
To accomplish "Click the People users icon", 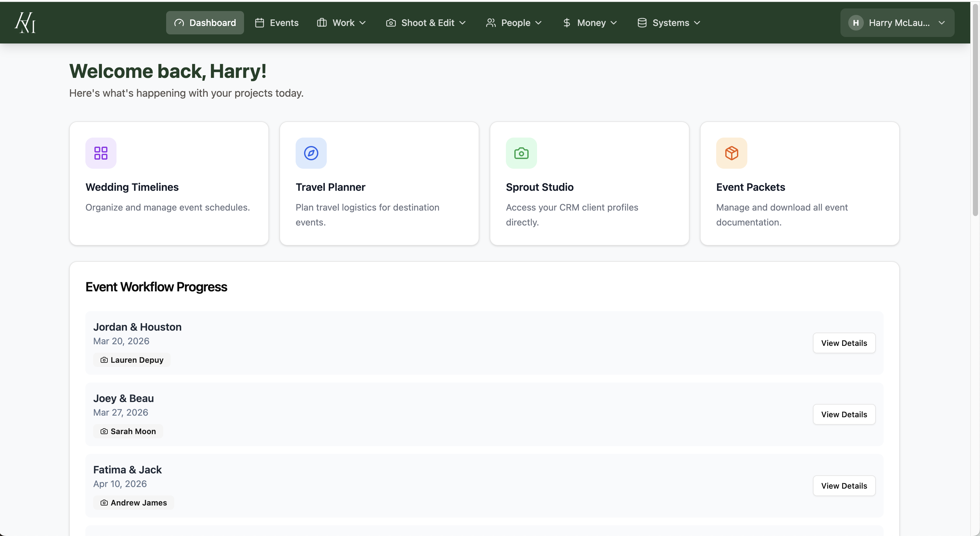I will [491, 23].
